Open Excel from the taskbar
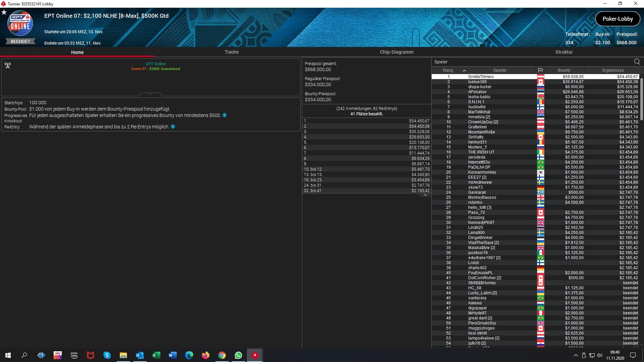The width and height of the screenshot is (644, 362). pyautogui.click(x=156, y=355)
